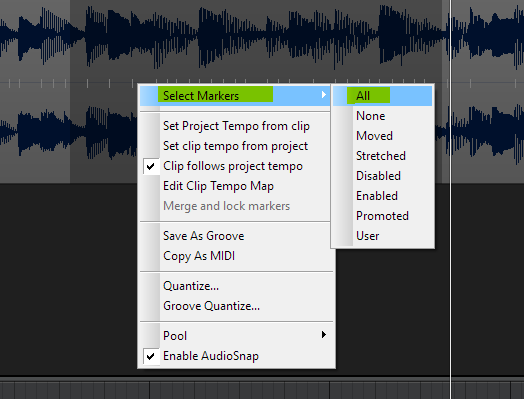This screenshot has width=524, height=399.
Task: Select Enabled markers option
Action: coord(382,196)
